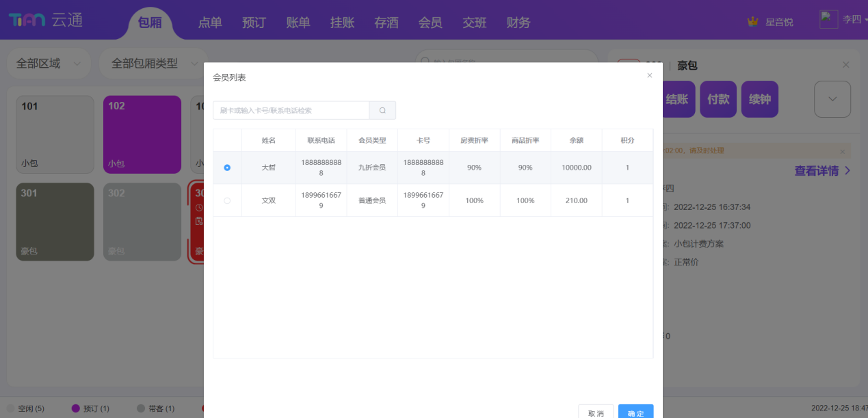Click 文双's card number in 卡号 column
868x418 pixels.
tap(423, 200)
